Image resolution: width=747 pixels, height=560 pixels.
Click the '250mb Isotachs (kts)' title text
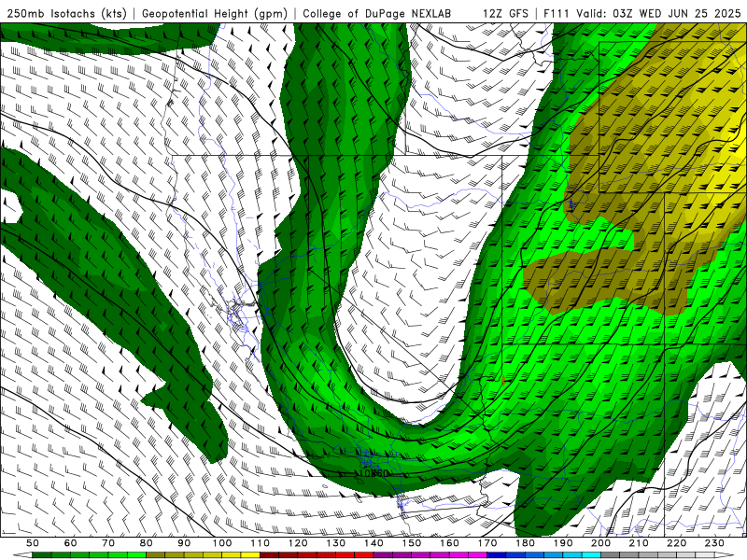tap(66, 13)
